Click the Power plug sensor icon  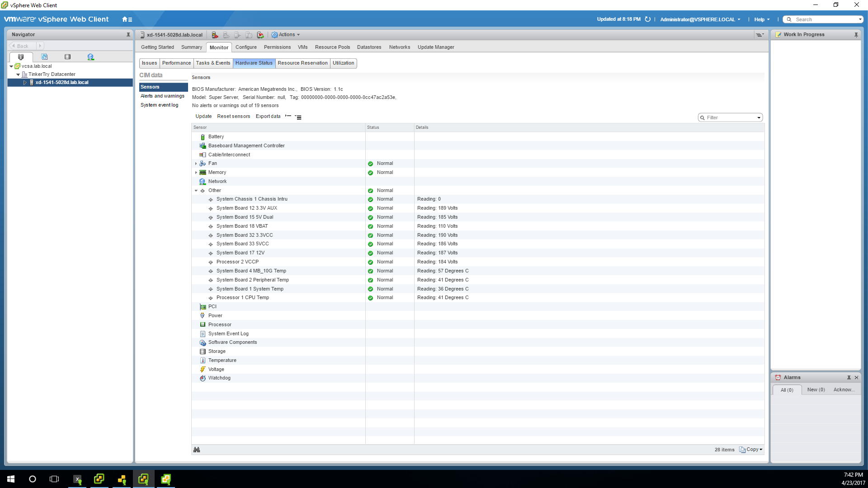[x=203, y=316]
